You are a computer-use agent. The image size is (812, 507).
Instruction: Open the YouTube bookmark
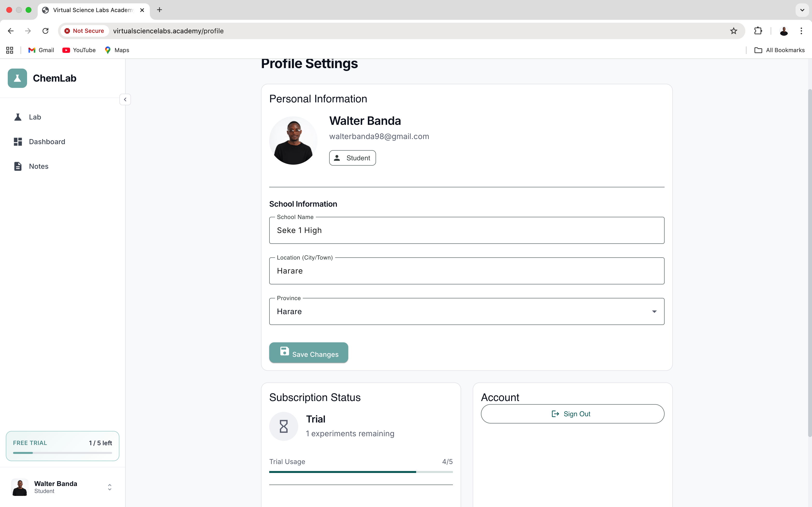coord(79,50)
